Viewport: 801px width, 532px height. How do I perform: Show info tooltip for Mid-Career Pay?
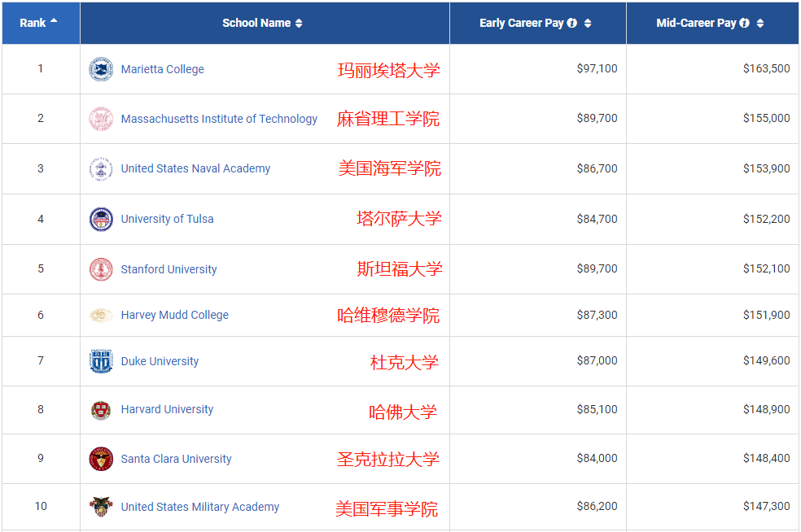click(x=745, y=24)
